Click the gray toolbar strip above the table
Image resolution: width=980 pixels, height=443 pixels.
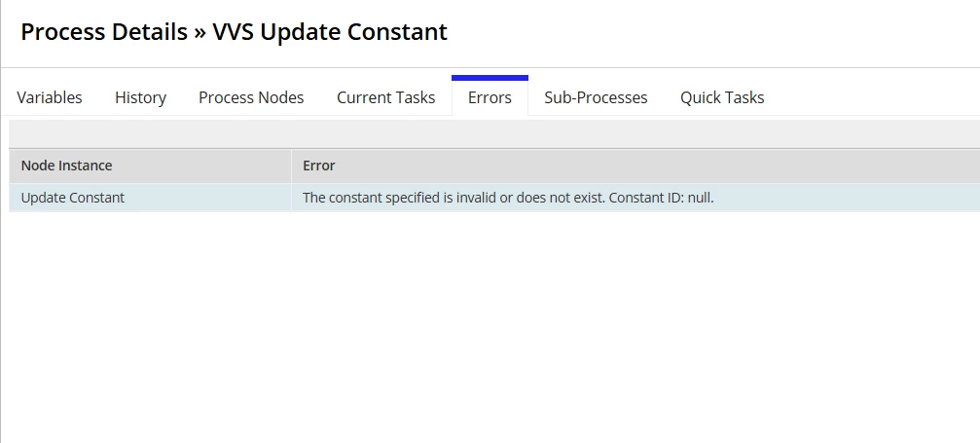494,134
